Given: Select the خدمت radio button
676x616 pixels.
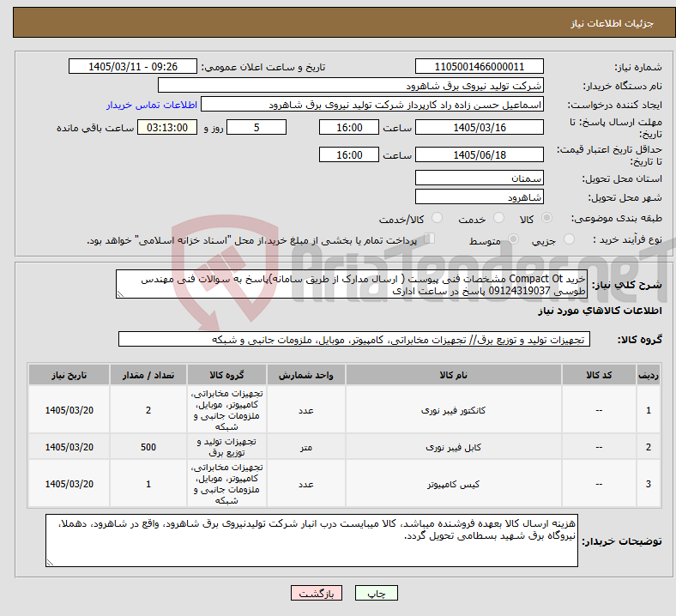Looking at the screenshot, I should click(x=498, y=218).
